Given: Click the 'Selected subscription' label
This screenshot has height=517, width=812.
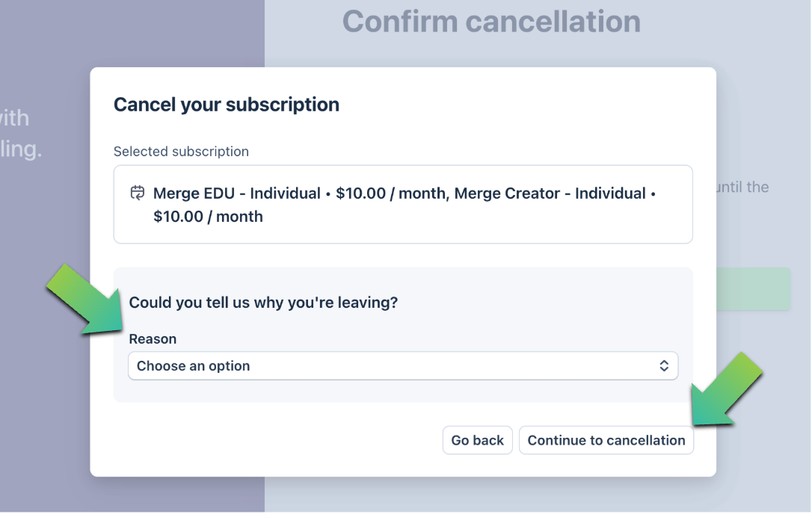Looking at the screenshot, I should point(181,152).
